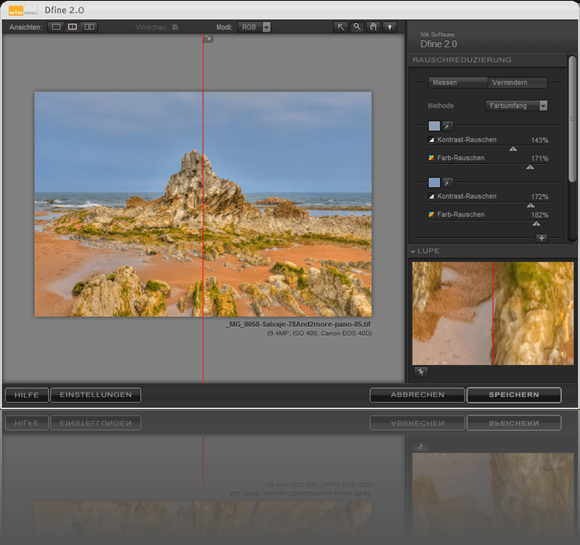This screenshot has height=545, width=580.
Task: Click the window resize grip corner
Action: (574, 402)
